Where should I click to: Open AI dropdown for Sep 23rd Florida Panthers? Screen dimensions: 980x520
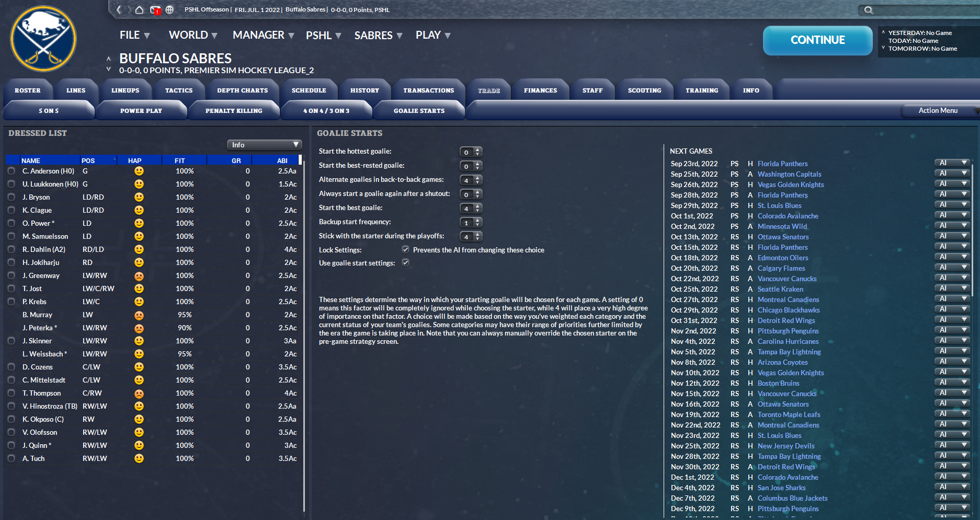(952, 163)
